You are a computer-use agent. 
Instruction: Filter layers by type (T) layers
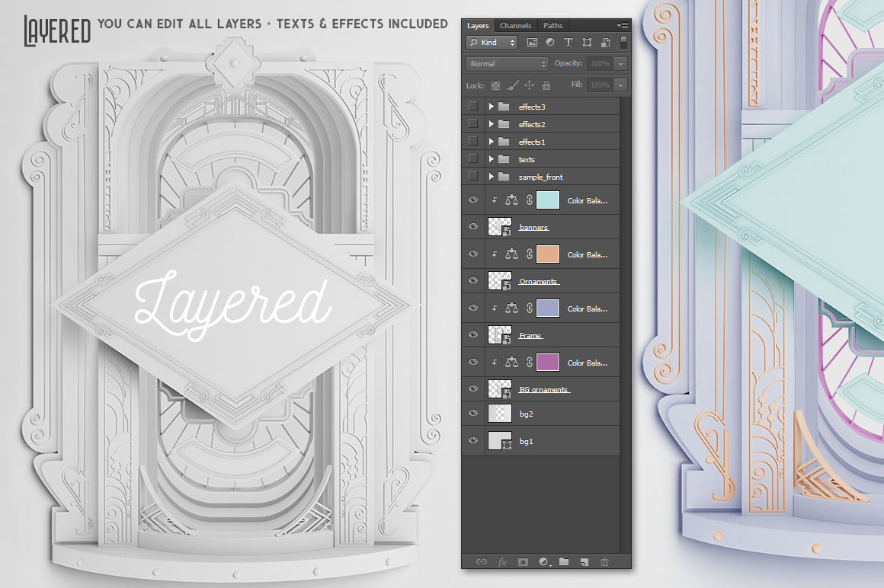tap(568, 43)
